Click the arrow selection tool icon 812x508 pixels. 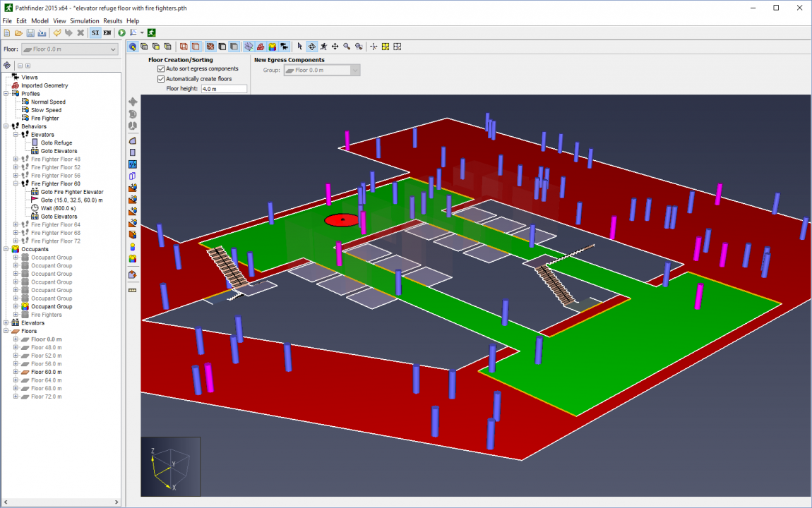tap(299, 47)
